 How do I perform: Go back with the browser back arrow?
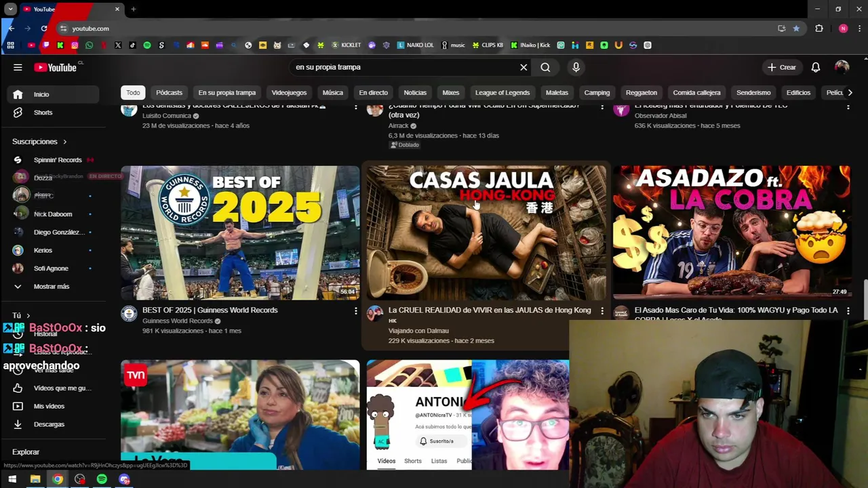tap(11, 28)
